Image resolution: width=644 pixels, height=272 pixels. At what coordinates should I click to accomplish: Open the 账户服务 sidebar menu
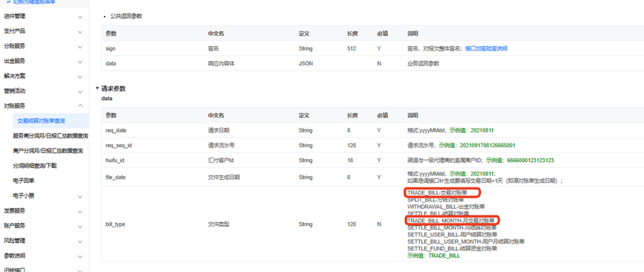45,226
